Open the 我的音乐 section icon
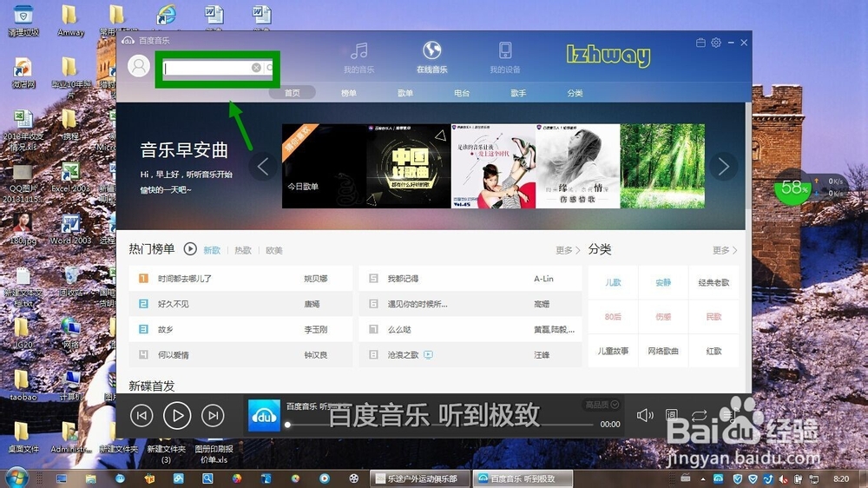 click(359, 51)
